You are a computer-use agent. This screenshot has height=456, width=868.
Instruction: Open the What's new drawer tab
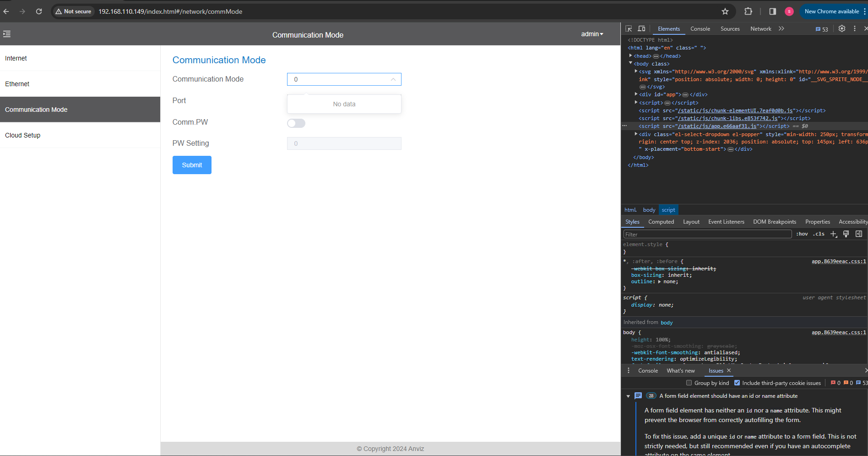[x=681, y=371]
